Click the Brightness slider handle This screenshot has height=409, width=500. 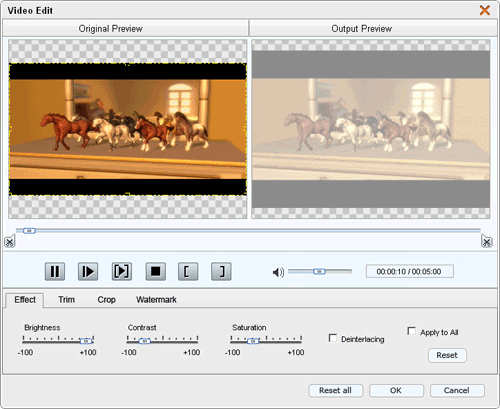[x=86, y=341]
